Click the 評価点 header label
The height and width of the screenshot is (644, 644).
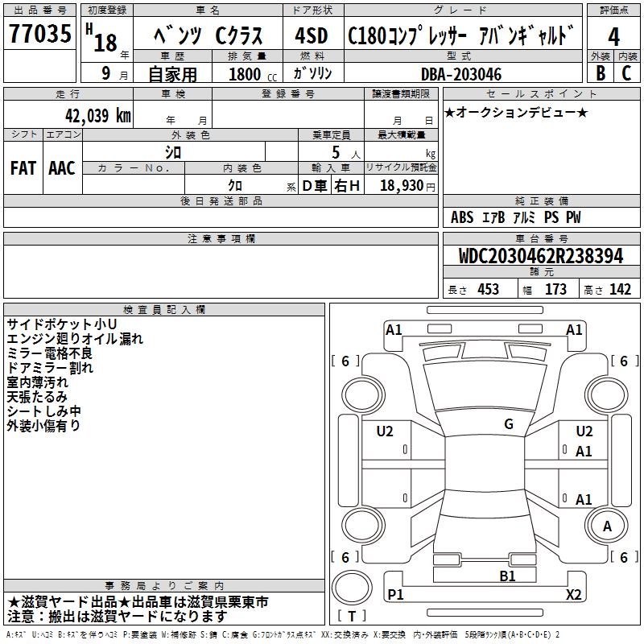613,10
